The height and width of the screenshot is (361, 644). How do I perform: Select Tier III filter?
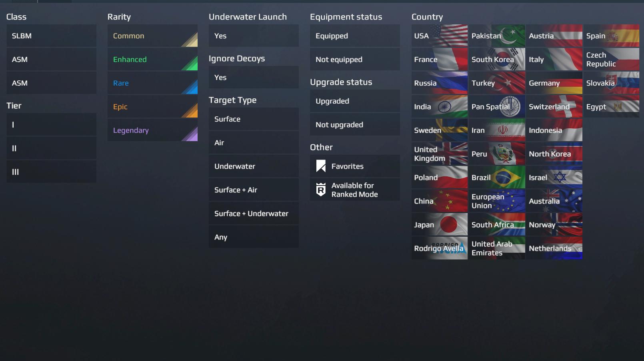click(51, 172)
